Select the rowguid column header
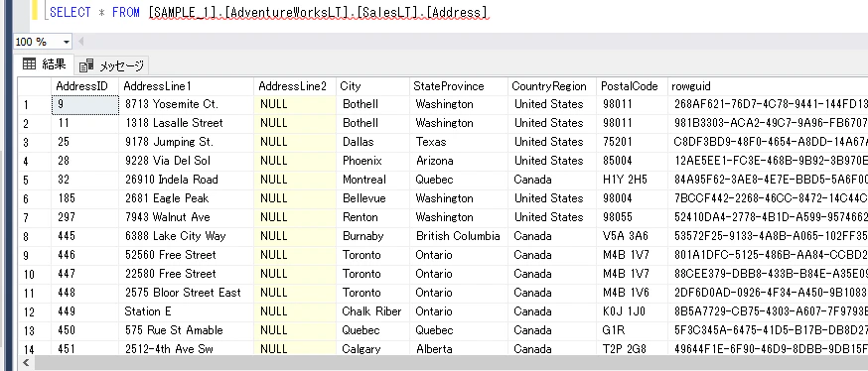Screen dimensions: 868x371 pos(768,86)
